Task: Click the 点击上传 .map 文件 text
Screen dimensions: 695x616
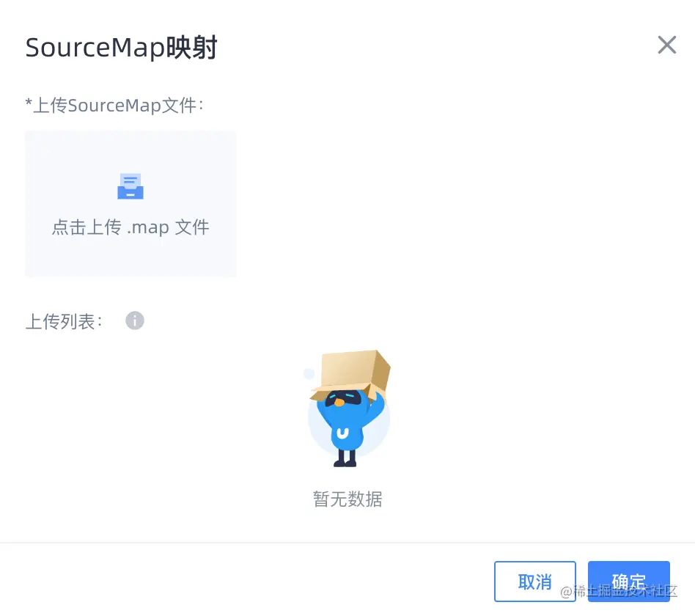Action: (130, 227)
